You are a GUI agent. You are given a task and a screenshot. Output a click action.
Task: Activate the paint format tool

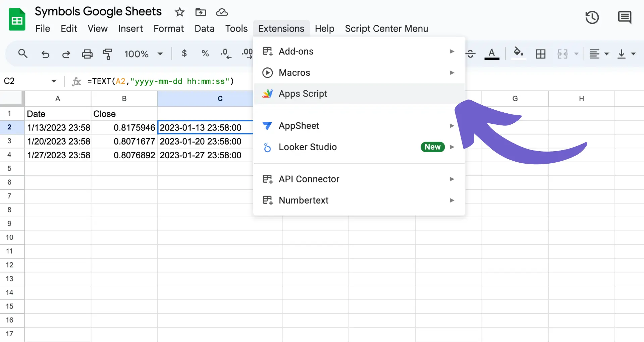[x=108, y=54]
